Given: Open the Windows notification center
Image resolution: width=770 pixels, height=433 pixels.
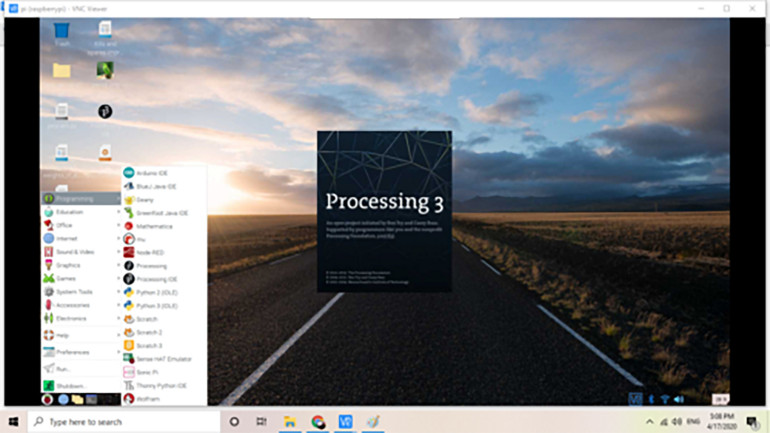Looking at the screenshot, I should (x=752, y=421).
